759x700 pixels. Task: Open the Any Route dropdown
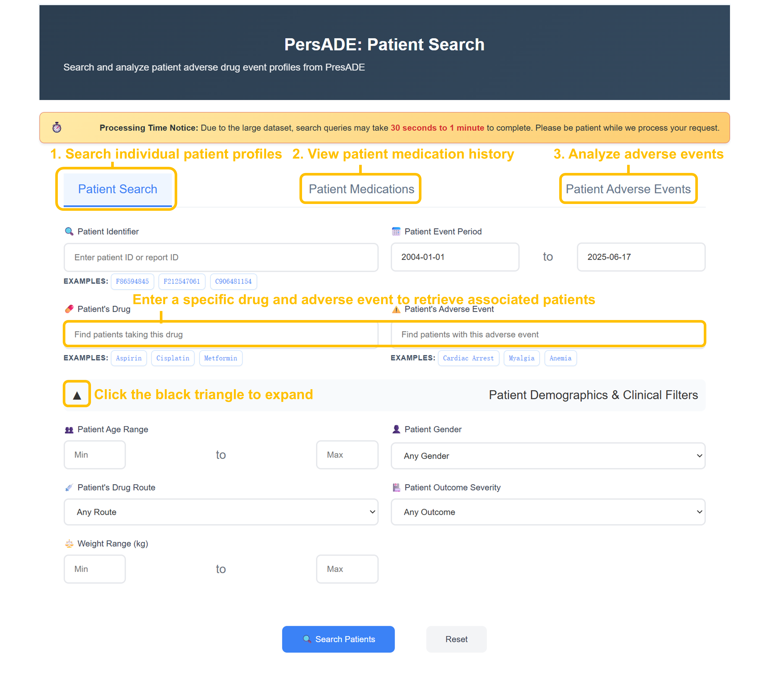tap(221, 512)
